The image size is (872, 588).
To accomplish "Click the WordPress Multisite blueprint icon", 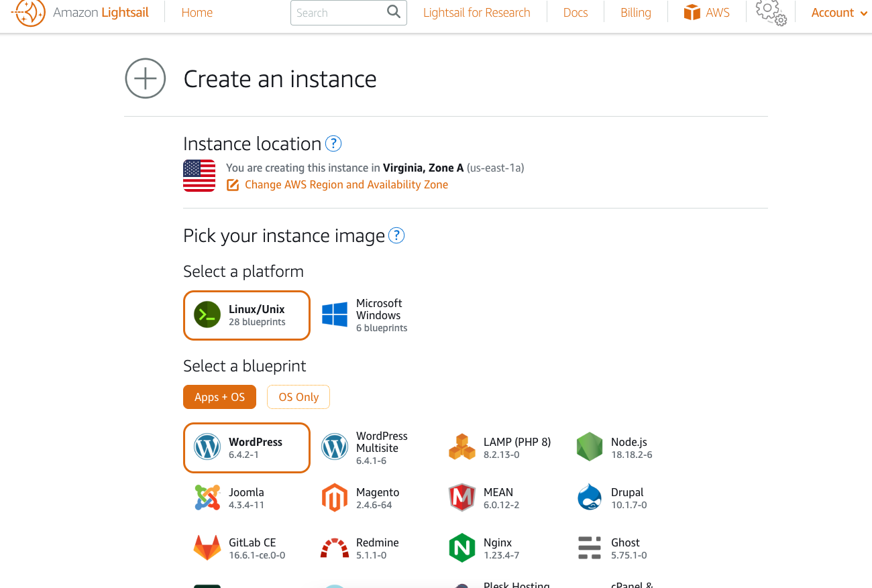I will tap(335, 447).
